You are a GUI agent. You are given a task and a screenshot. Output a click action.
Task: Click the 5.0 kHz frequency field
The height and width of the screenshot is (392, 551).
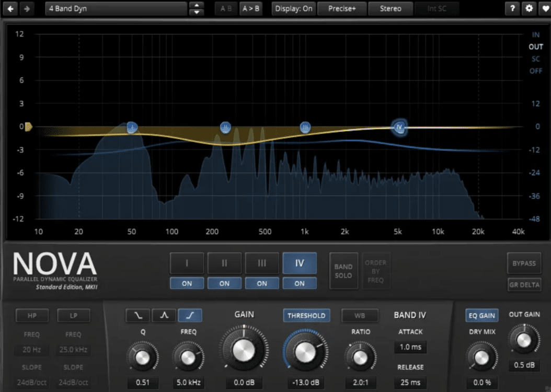pos(188,383)
